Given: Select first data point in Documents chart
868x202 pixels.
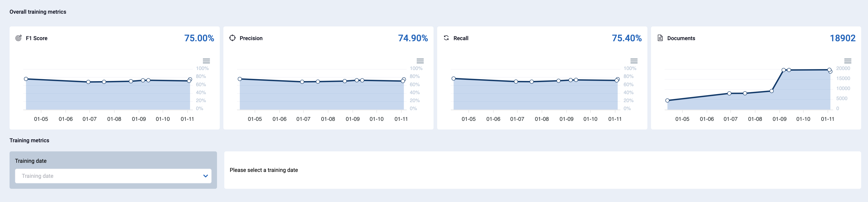Looking at the screenshot, I should click(x=667, y=100).
